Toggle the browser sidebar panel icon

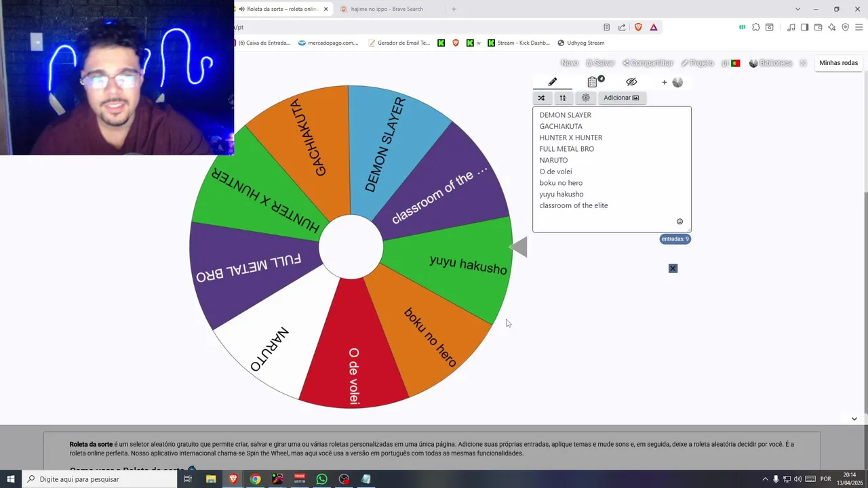(804, 27)
